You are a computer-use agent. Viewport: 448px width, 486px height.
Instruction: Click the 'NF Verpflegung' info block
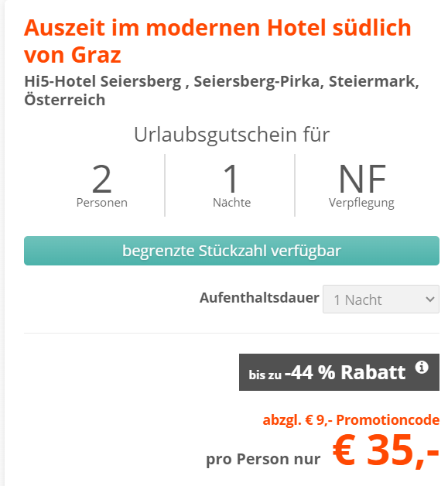click(361, 186)
